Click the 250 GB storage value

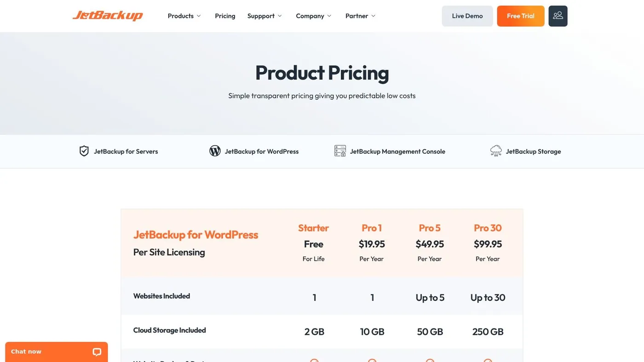coord(488,332)
